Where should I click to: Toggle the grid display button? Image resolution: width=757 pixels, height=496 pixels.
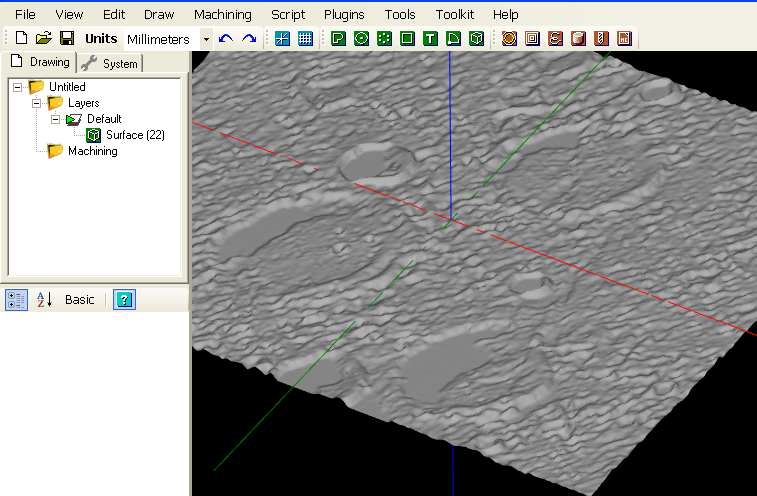[x=306, y=39]
